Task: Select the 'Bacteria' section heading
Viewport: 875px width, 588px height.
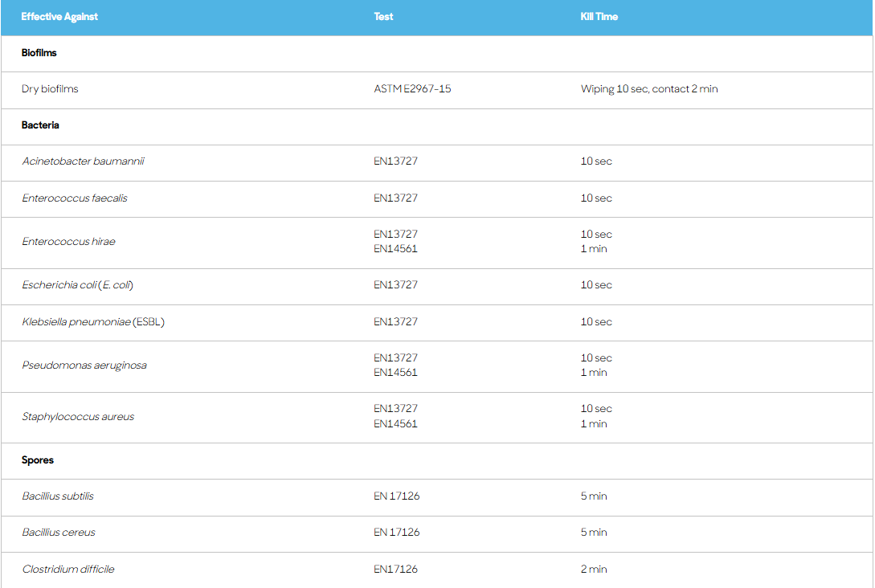Action: pos(40,125)
